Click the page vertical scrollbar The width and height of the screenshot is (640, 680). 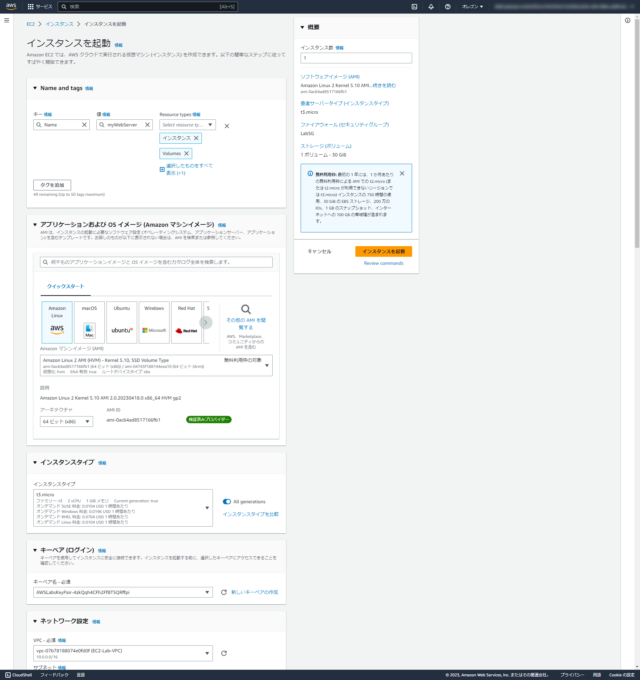[637, 132]
